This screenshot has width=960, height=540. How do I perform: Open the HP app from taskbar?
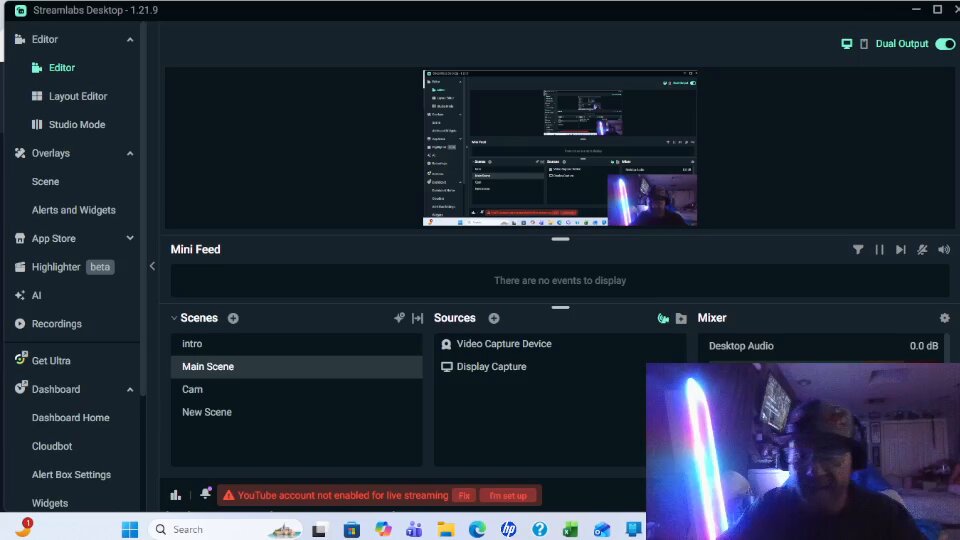(x=508, y=530)
